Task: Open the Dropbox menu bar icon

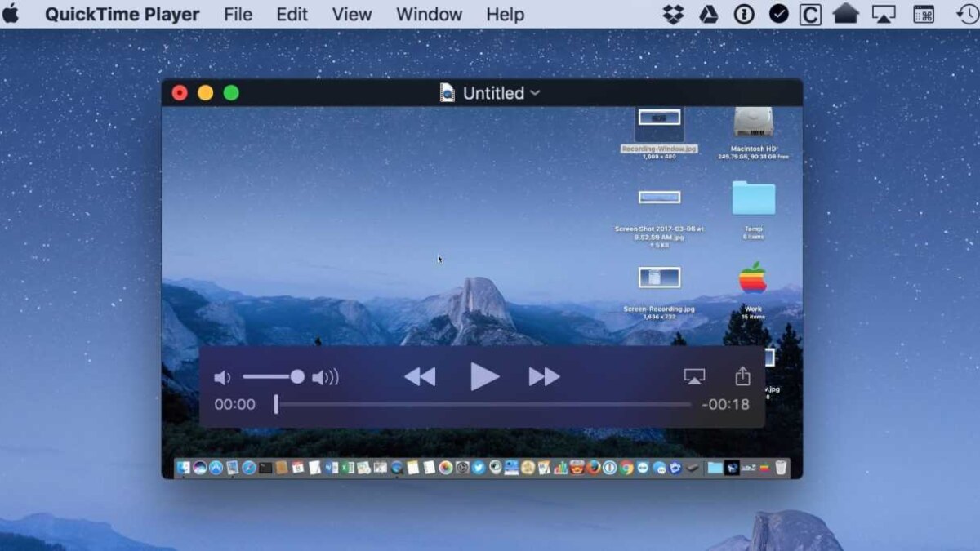Action: [674, 14]
